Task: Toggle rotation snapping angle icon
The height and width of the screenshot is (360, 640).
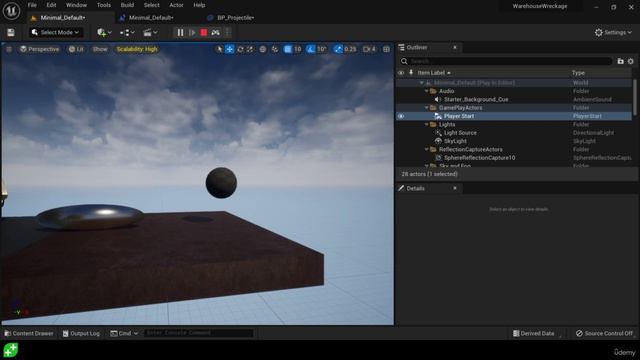Action: point(311,49)
